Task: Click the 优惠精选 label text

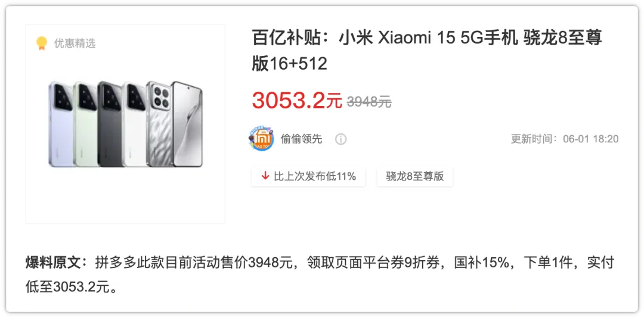Action: coord(75,43)
